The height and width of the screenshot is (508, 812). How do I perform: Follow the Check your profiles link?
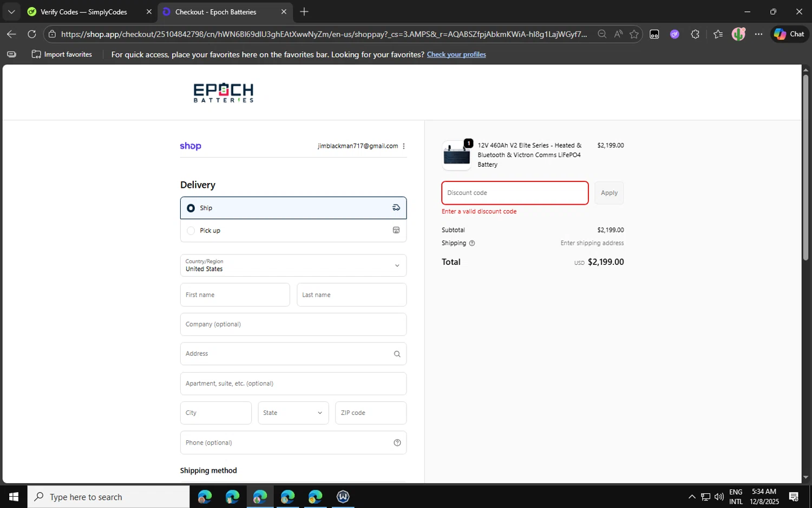point(456,54)
